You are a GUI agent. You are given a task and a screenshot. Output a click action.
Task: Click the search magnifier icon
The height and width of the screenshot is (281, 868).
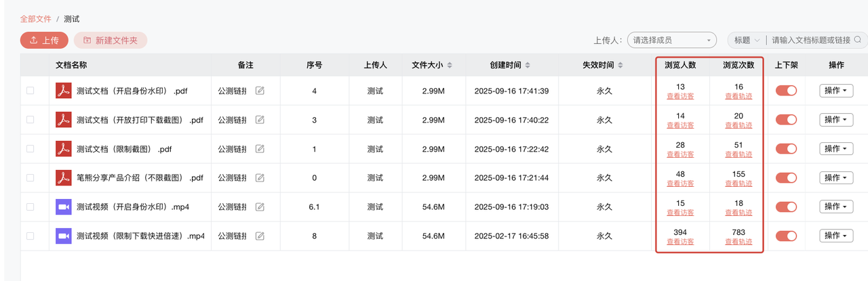click(858, 40)
